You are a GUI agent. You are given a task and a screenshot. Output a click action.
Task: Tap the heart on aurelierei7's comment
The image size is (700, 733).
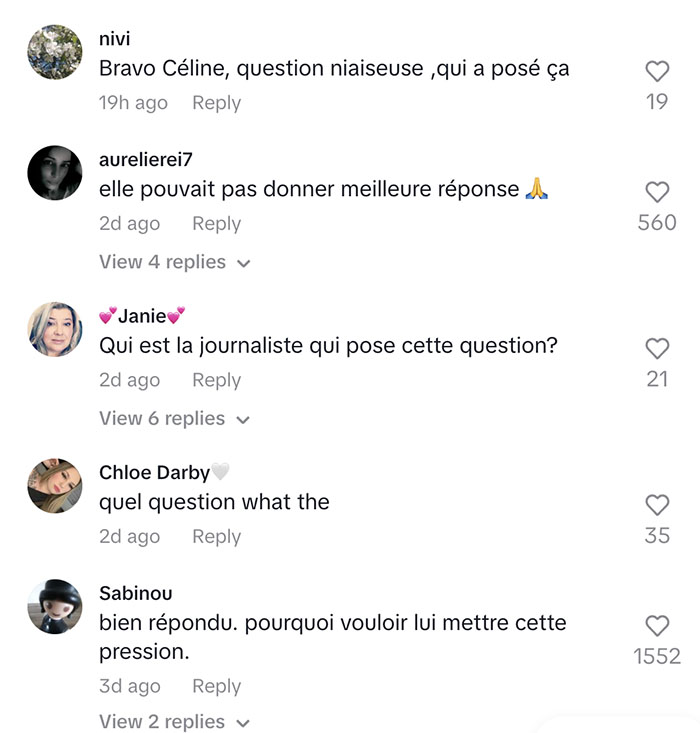tap(657, 192)
